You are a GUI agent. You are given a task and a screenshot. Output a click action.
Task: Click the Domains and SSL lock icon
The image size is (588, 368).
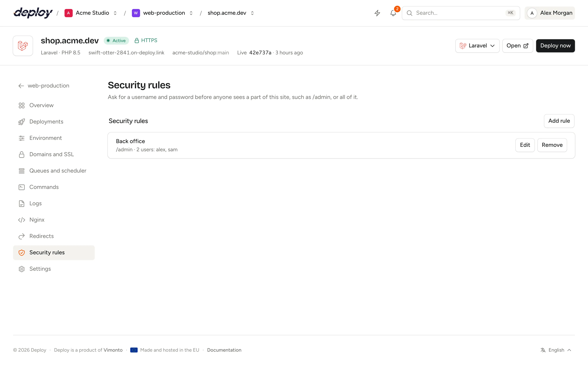click(x=22, y=154)
